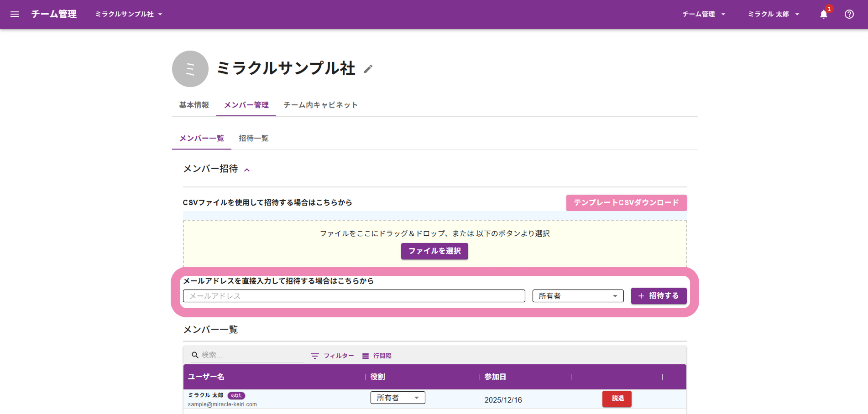Click the 行間隔 row density icon
This screenshot has width=868, height=414.
(x=366, y=356)
